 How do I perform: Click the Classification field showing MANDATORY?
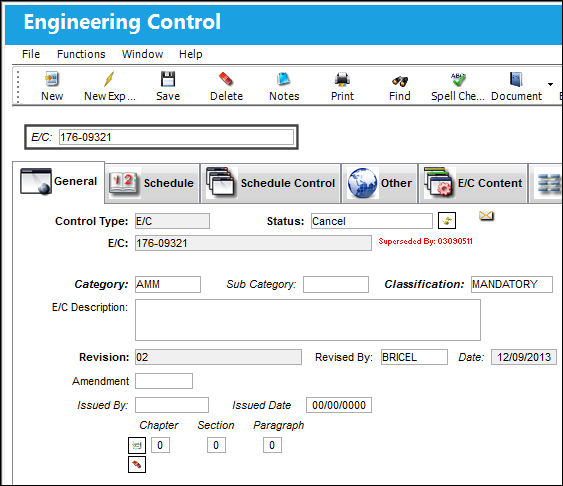point(512,284)
